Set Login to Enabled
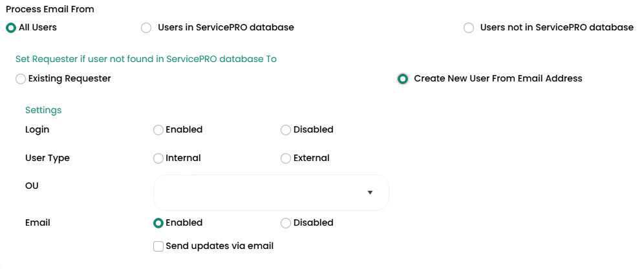Viewport: 644px width, 269px height. (x=158, y=130)
